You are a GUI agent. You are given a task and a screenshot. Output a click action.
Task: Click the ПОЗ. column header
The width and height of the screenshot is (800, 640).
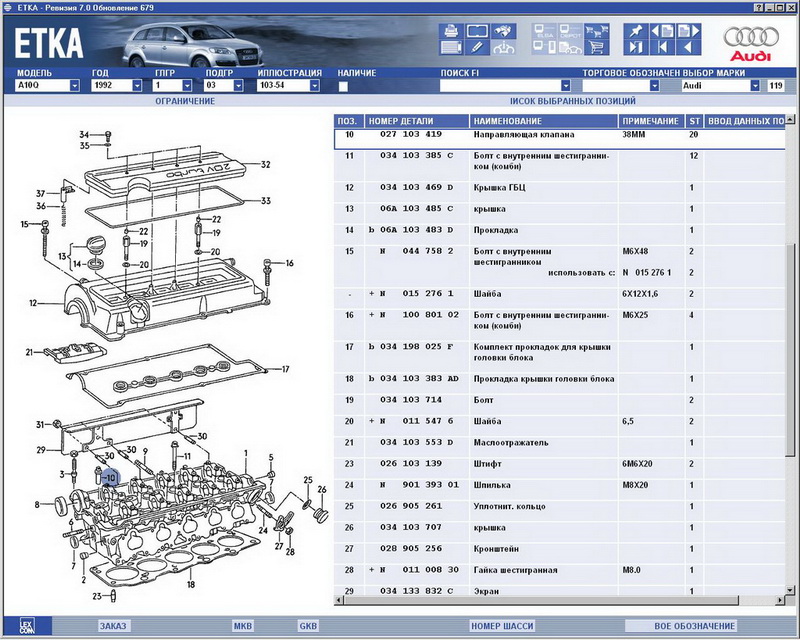point(349,121)
